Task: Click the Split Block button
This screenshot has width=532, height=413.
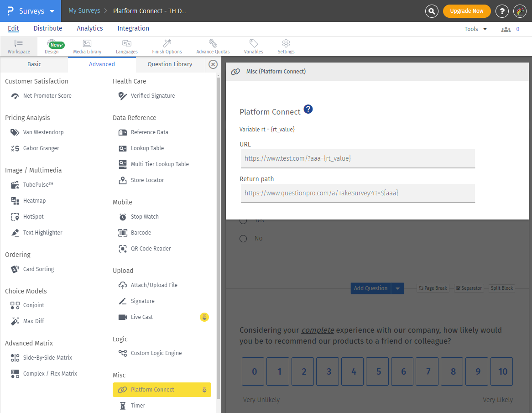Action: [x=502, y=288]
